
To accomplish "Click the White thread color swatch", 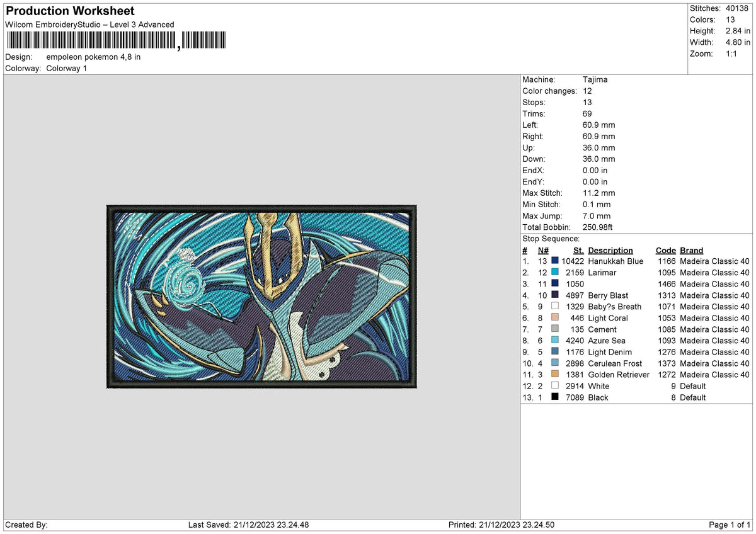I will [x=554, y=386].
